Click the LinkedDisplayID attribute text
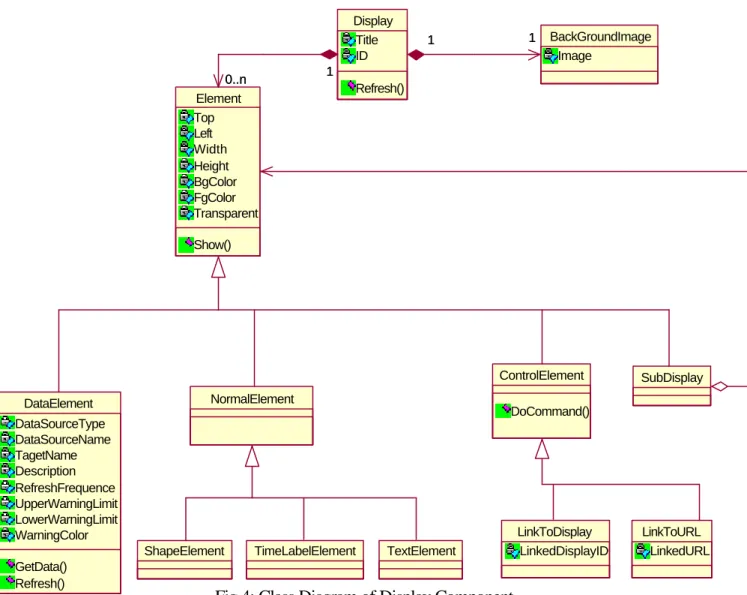This screenshot has height=595, width=747. click(x=564, y=551)
